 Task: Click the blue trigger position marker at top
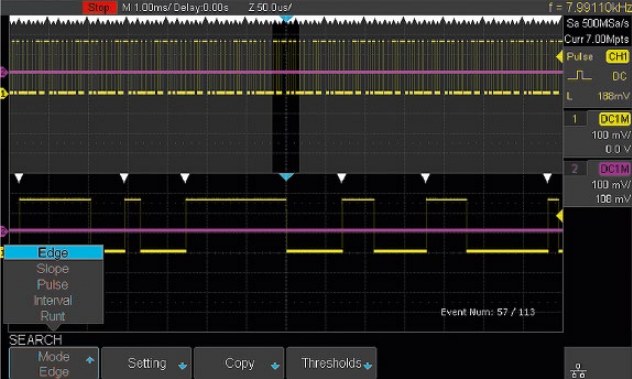[x=286, y=19]
